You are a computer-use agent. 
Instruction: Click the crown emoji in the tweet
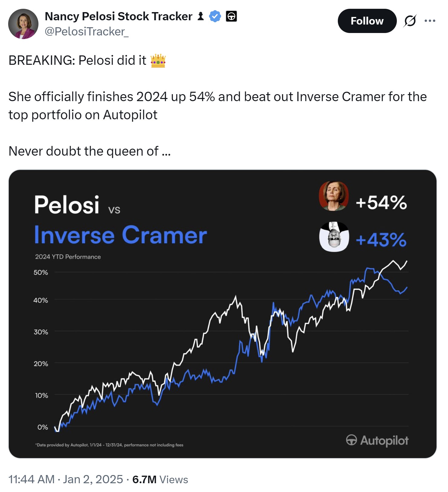(x=158, y=61)
